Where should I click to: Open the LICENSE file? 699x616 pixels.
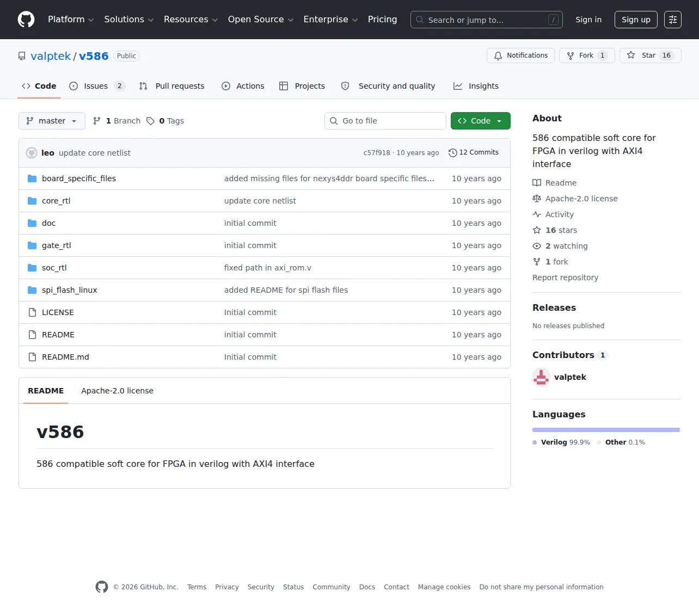click(58, 312)
